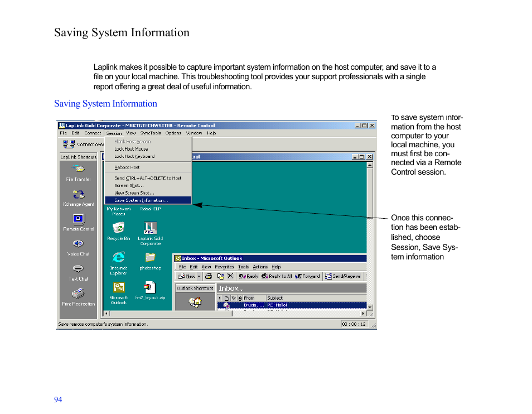Image resolution: width=532 pixels, height=414 pixels.
Task: Click the Print icon in Outlook toolbar
Action: coord(209,276)
